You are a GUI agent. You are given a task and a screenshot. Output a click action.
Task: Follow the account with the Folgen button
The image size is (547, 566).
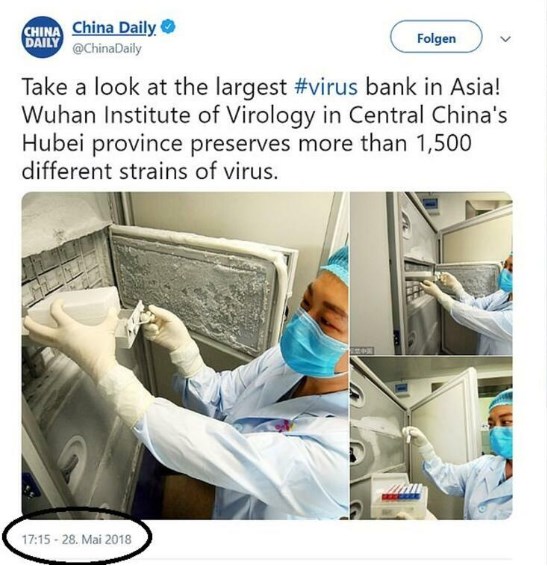[436, 37]
